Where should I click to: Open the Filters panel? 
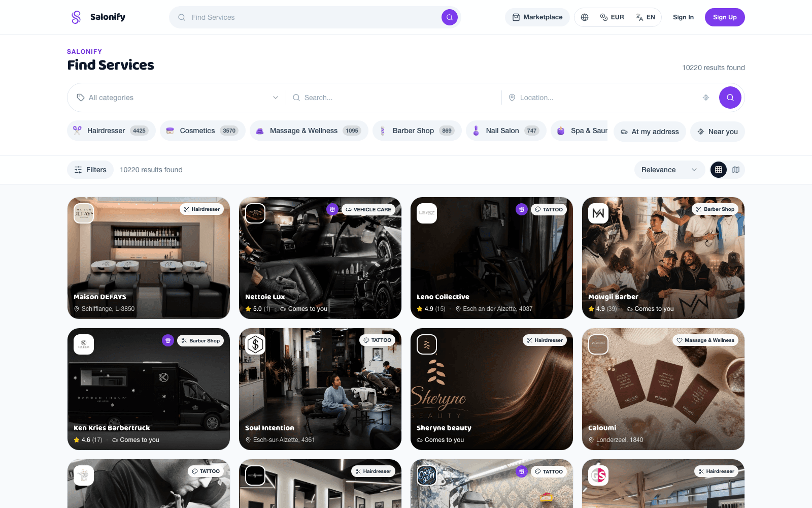pos(90,170)
